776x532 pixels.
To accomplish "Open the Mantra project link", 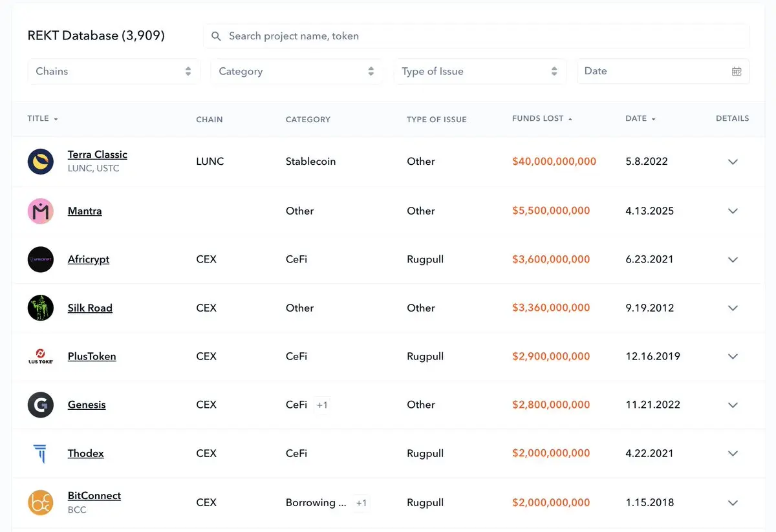I will 85,211.
